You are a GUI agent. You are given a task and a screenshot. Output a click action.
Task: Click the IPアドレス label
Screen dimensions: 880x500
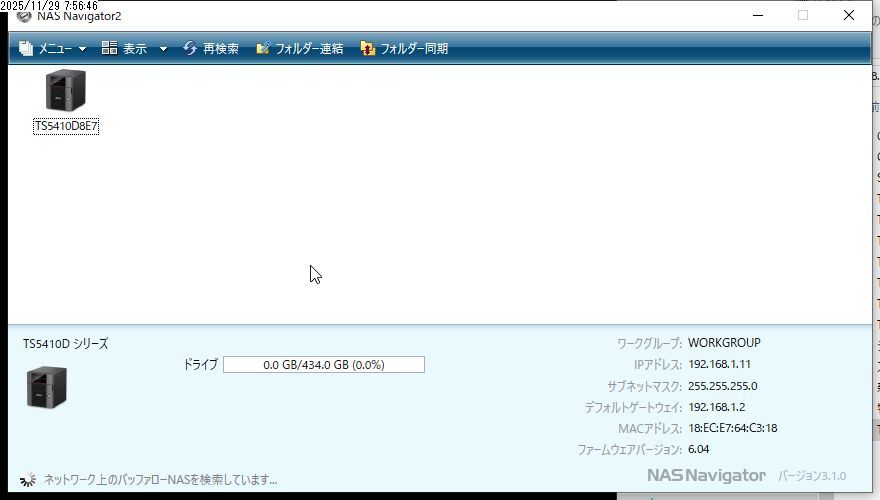coord(658,365)
